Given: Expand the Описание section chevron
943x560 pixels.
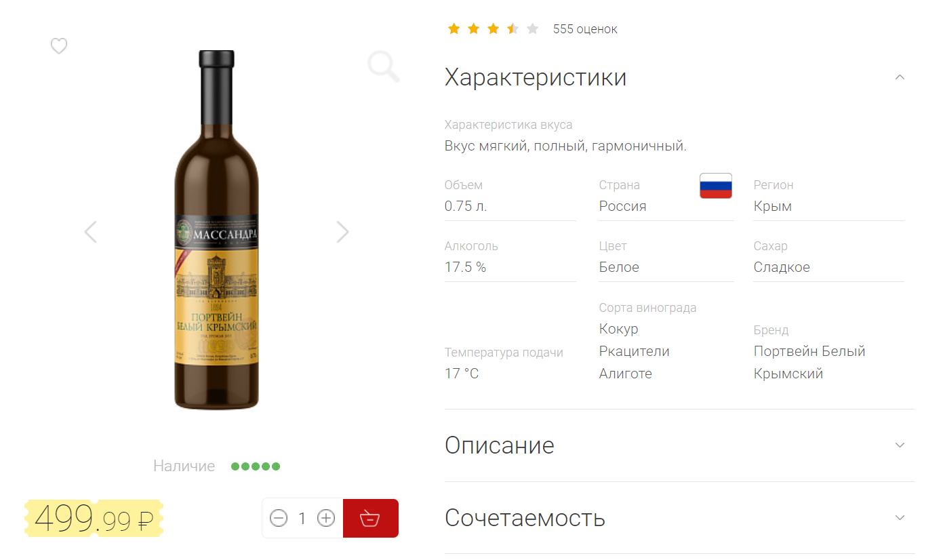Looking at the screenshot, I should tap(900, 445).
